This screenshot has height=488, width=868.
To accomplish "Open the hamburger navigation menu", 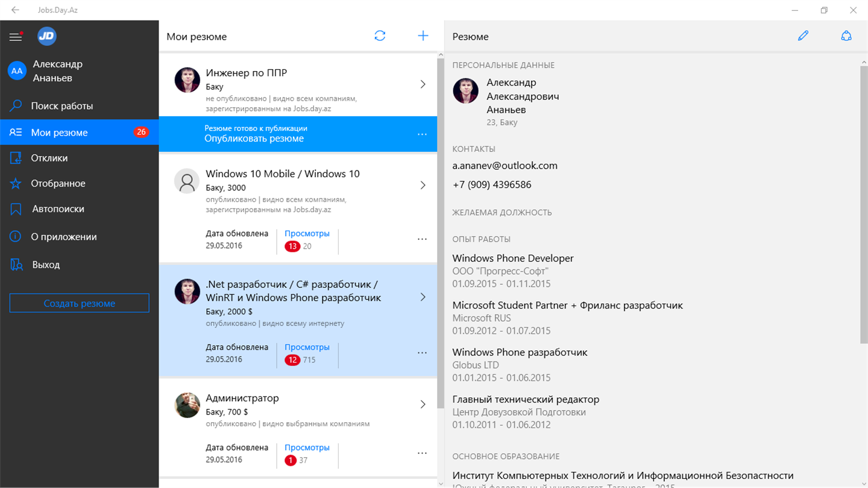I will (16, 37).
